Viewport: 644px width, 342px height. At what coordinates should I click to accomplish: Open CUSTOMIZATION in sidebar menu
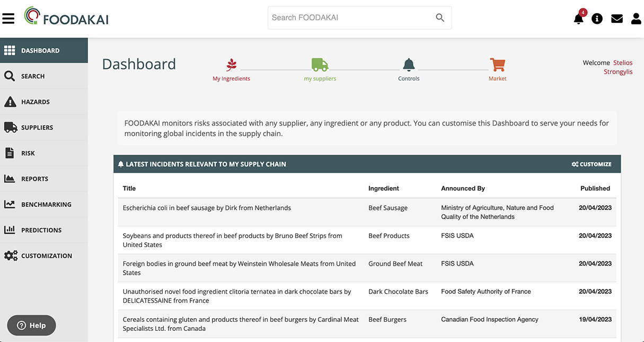click(x=44, y=256)
